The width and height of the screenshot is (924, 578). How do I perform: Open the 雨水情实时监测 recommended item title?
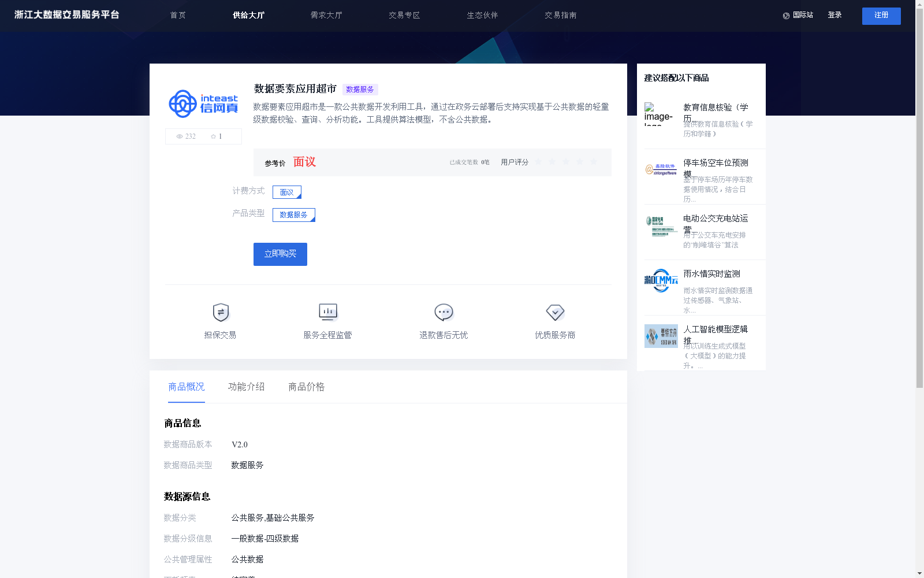click(x=711, y=274)
